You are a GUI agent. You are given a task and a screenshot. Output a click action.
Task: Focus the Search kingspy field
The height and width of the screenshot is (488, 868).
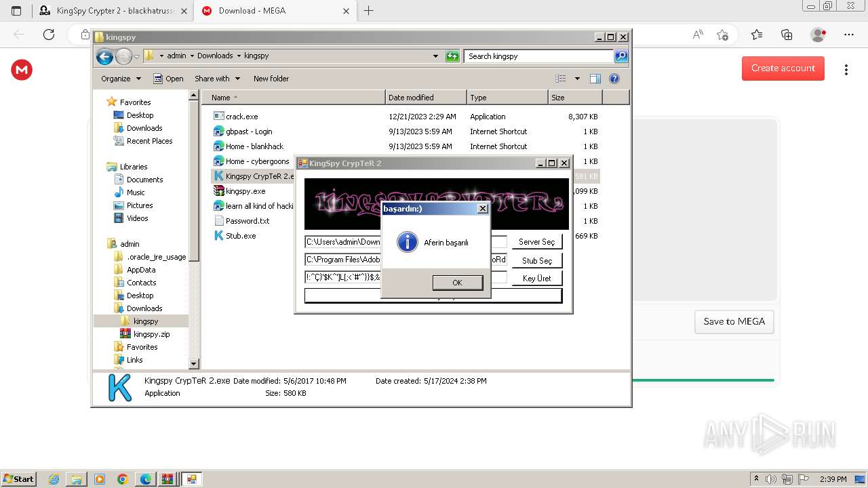tap(539, 56)
